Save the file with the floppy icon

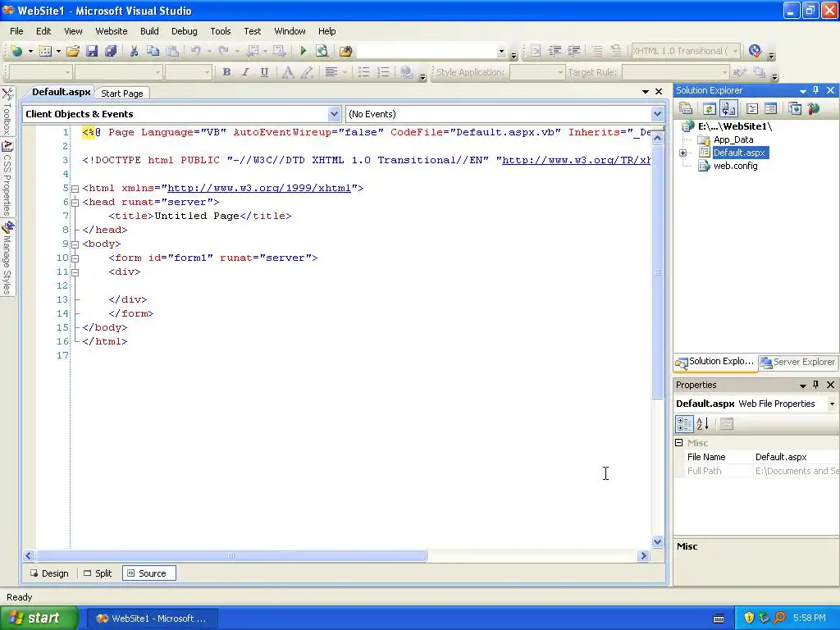coord(92,51)
